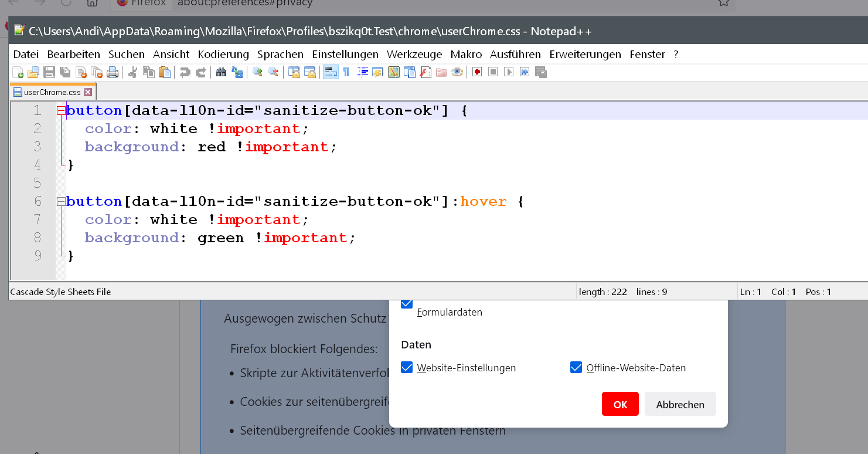Viewport: 868px width, 454px height.
Task: Click the Abbrechen button
Action: (x=680, y=404)
